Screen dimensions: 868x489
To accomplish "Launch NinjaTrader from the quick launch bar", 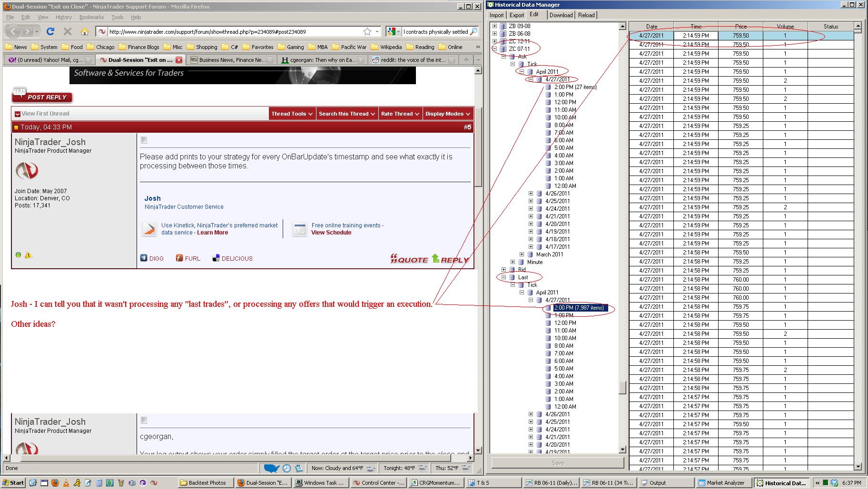I will [x=154, y=483].
